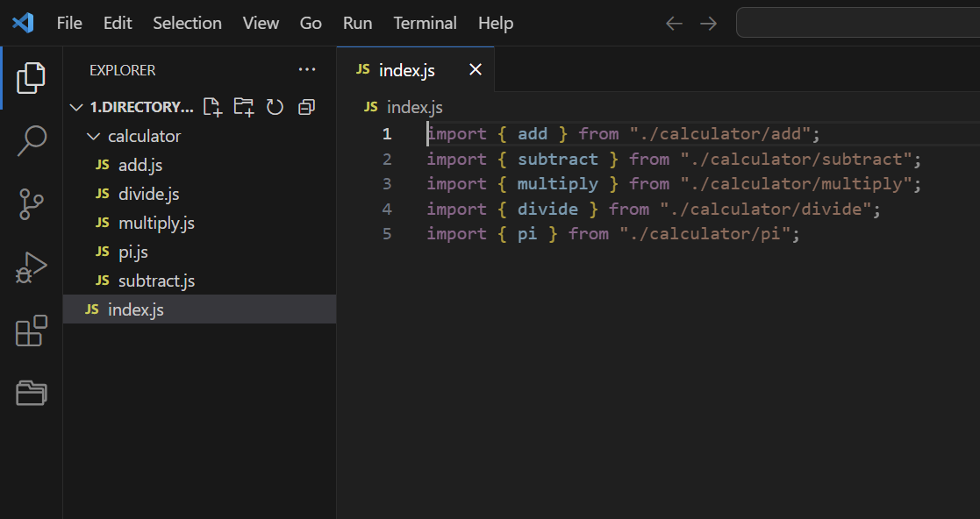980x519 pixels.
Task: Open the Search view in activity bar
Action: (x=32, y=140)
